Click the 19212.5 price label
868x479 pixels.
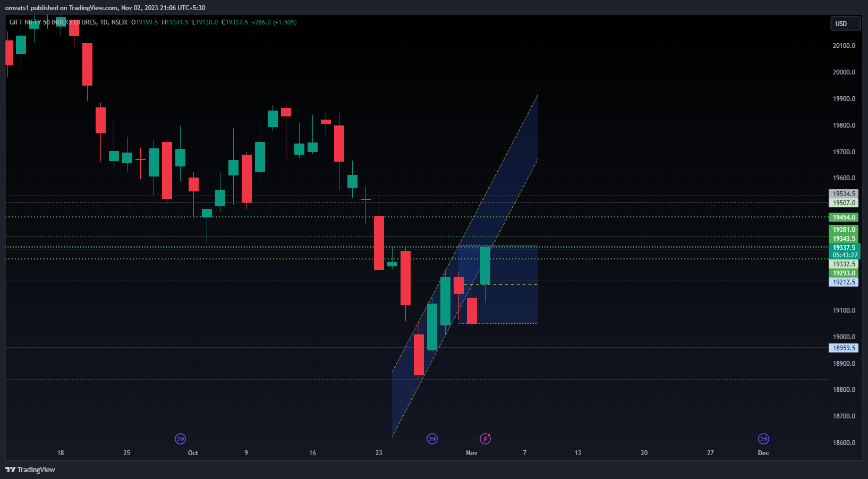(x=844, y=282)
